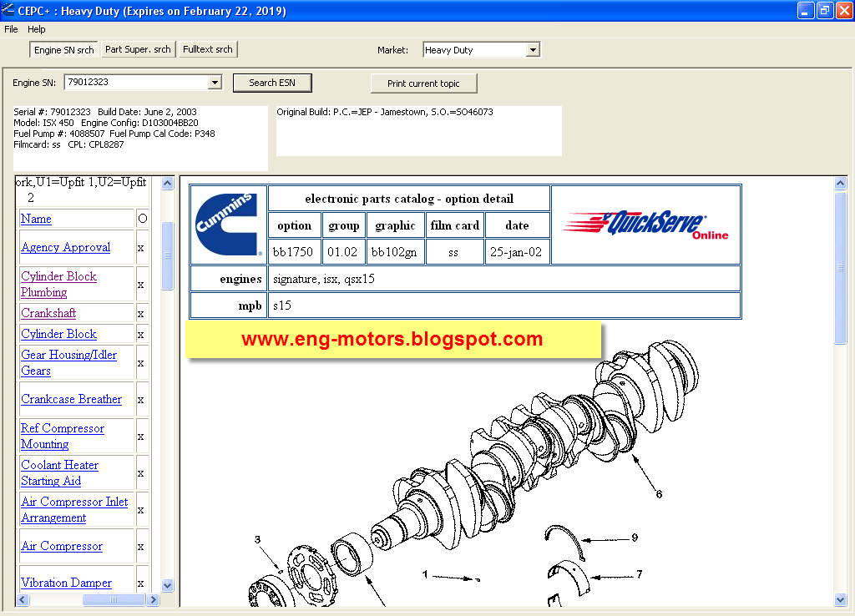Click engines row 'signature, isx, qsx15'

[x=503, y=279]
